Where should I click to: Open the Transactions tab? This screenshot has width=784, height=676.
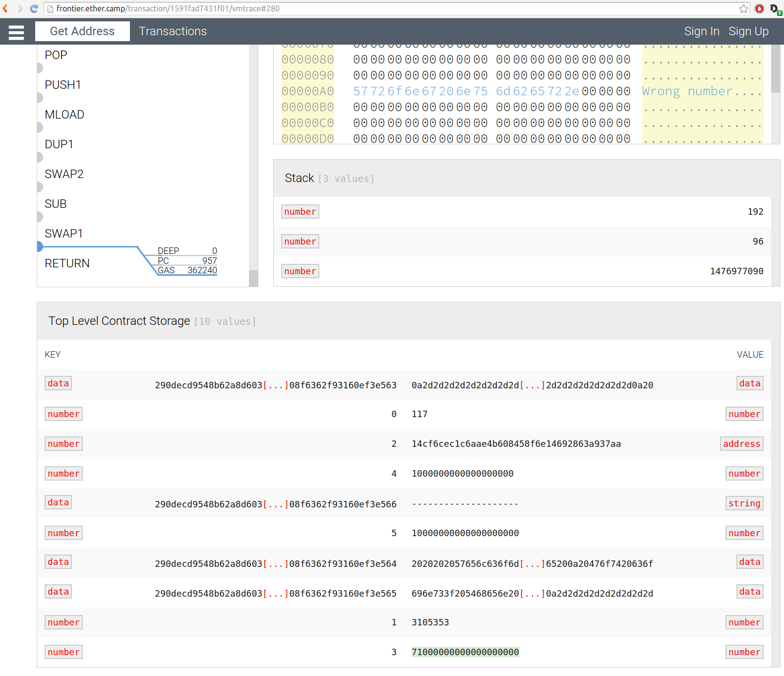[x=173, y=31]
